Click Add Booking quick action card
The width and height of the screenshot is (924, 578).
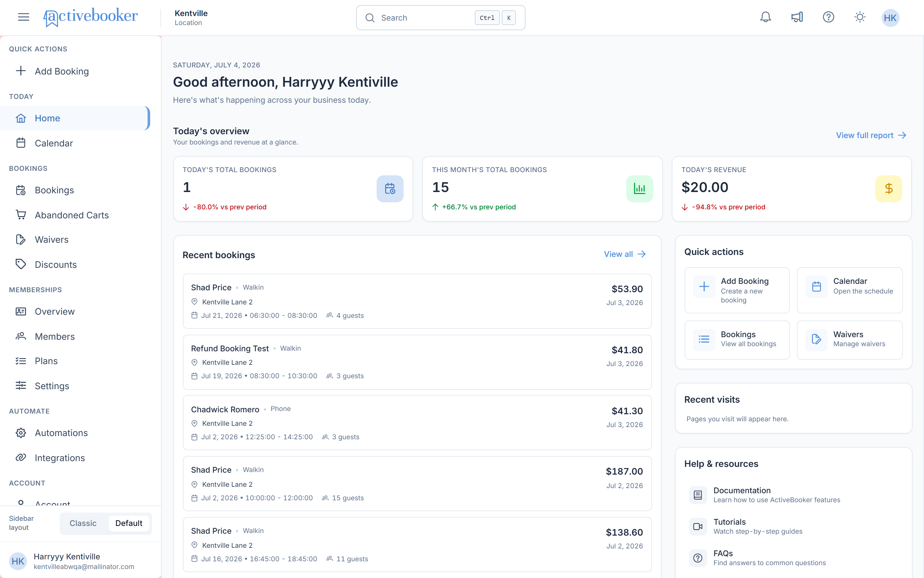[737, 290]
